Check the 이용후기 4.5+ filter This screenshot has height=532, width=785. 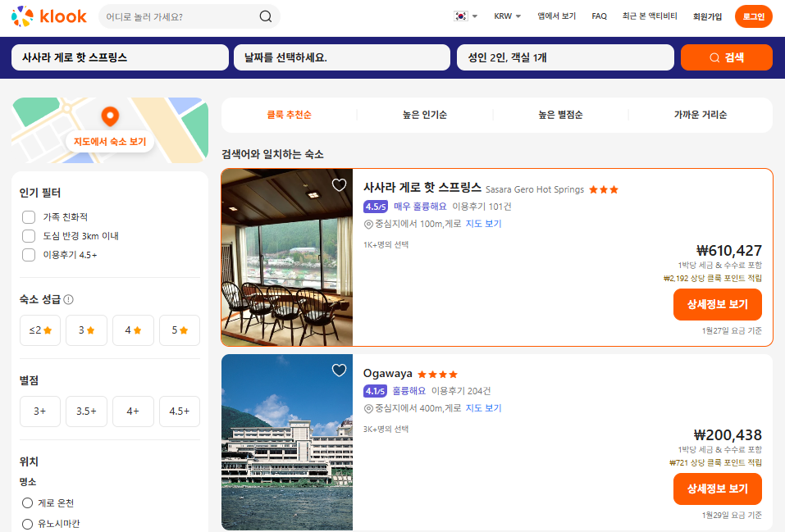point(29,255)
